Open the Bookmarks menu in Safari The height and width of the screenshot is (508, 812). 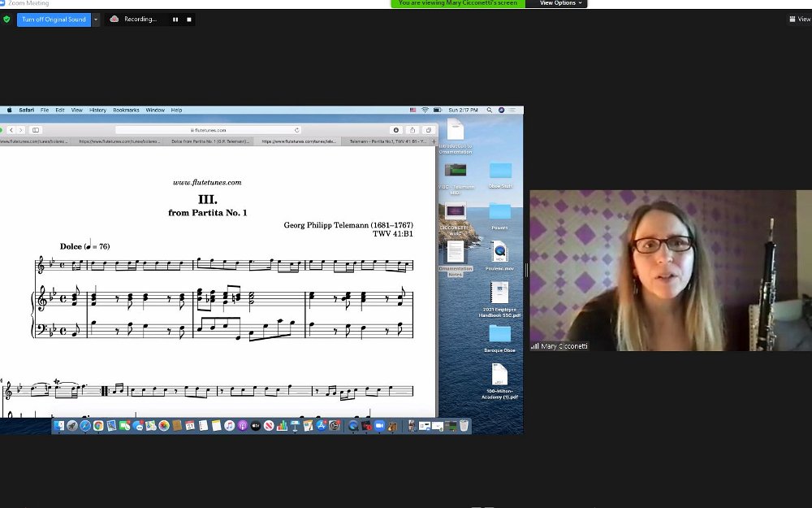click(x=126, y=110)
